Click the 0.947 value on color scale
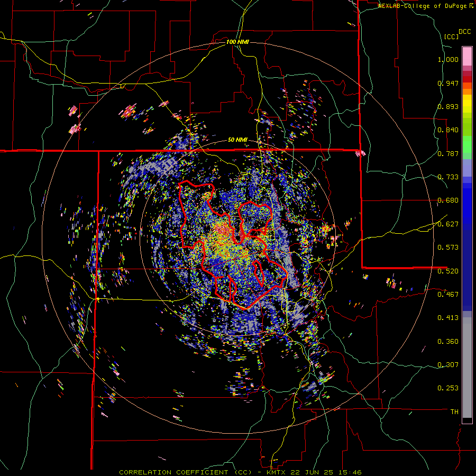Image resolution: width=476 pixels, height=476 pixels. point(448,83)
